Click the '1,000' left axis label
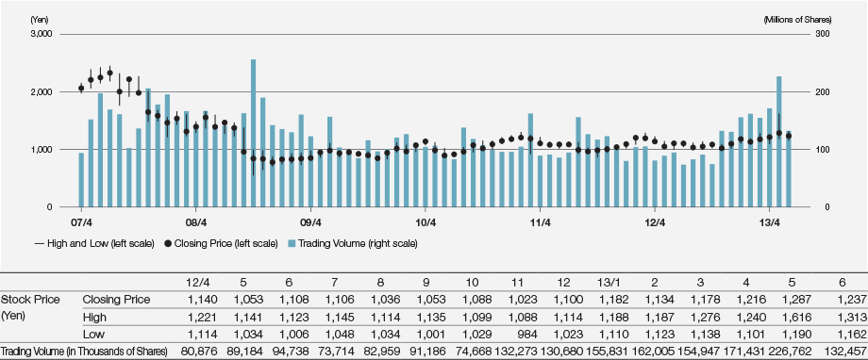The image size is (868, 360). tap(42, 149)
